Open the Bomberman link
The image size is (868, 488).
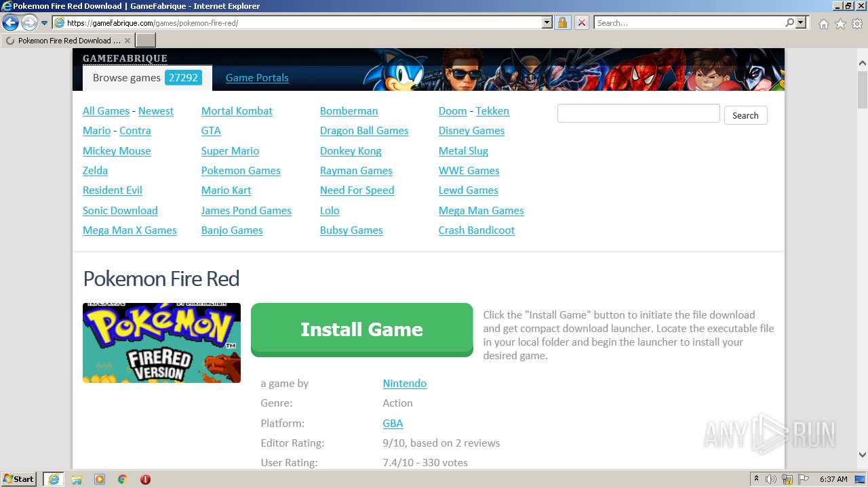(x=349, y=111)
